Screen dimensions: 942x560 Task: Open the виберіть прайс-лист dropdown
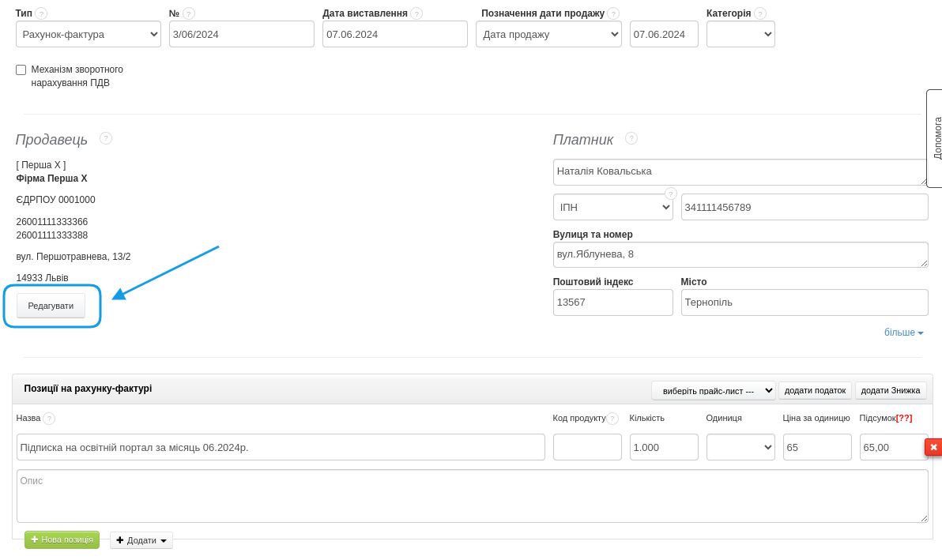coord(713,390)
